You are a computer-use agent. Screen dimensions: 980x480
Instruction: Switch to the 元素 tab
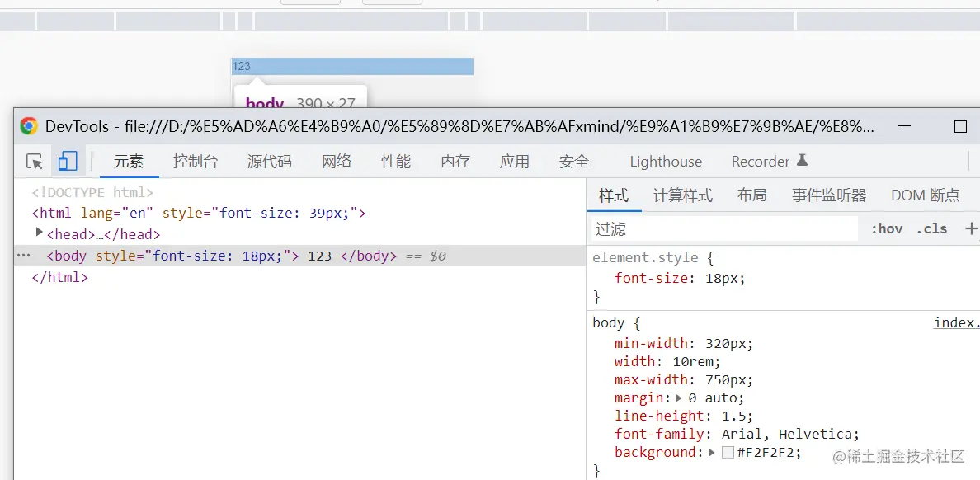[128, 162]
